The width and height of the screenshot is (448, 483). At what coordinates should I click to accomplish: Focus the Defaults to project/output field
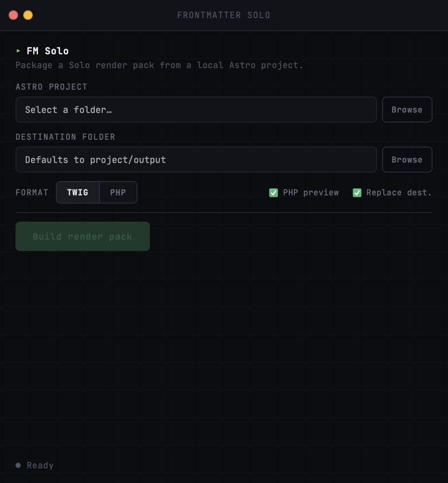click(196, 160)
